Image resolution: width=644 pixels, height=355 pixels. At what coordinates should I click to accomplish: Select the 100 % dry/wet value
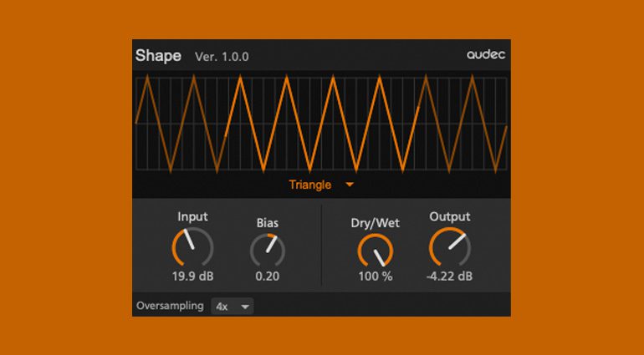[375, 276]
